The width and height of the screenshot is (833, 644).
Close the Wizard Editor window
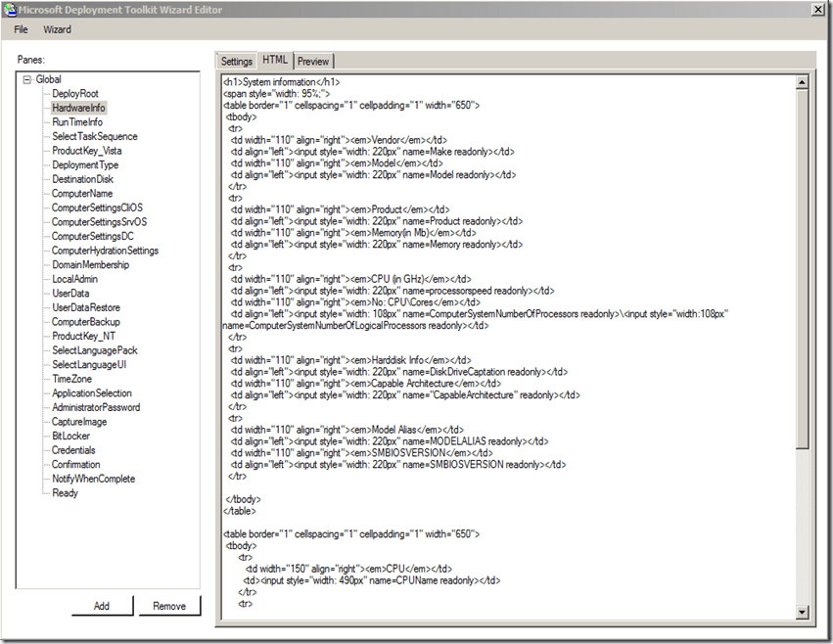click(x=817, y=10)
